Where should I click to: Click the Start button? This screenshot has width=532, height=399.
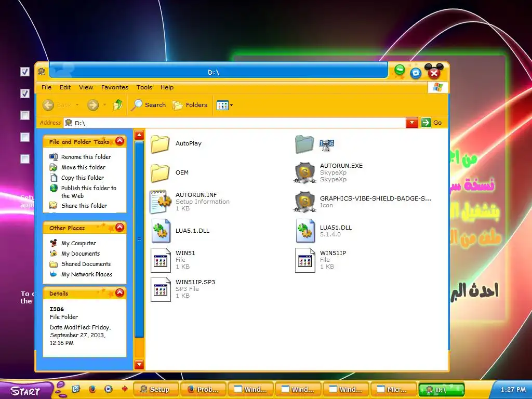[x=25, y=391]
